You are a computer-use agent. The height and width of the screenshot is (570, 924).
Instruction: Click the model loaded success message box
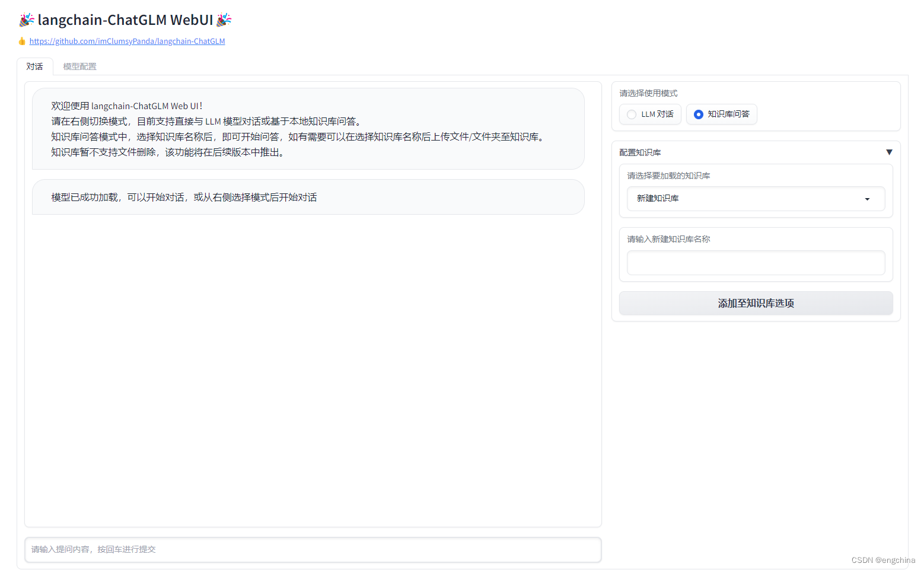point(308,197)
